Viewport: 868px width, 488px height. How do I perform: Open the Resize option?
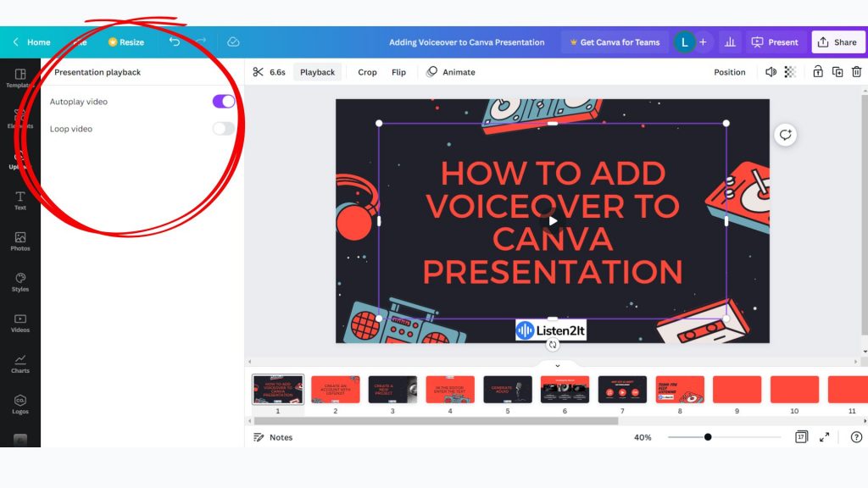point(126,42)
